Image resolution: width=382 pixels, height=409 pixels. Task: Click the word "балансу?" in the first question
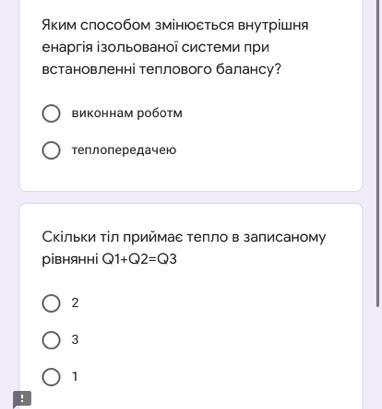coord(249,69)
